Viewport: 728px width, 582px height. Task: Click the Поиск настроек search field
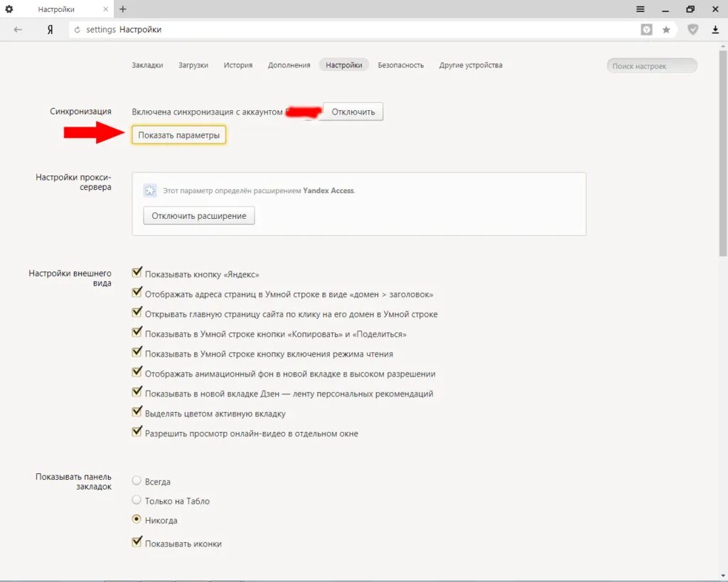pos(652,66)
